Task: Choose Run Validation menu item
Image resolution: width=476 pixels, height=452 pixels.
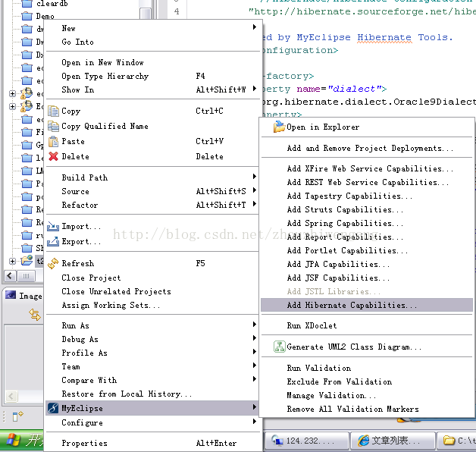Action: [x=367, y=368]
